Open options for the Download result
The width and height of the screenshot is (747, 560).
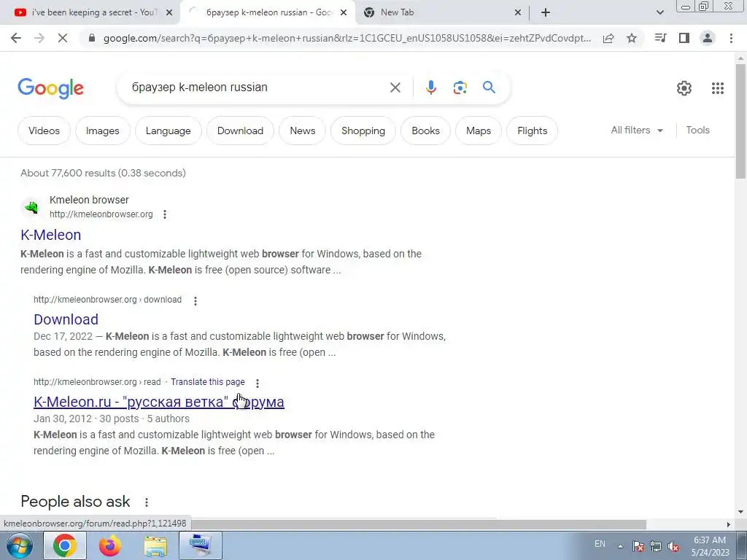tap(196, 300)
